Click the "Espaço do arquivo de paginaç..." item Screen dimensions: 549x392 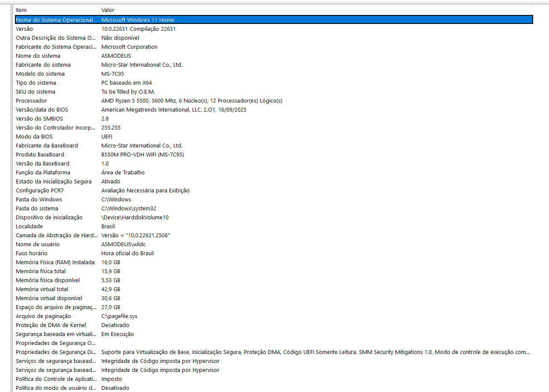[56, 307]
